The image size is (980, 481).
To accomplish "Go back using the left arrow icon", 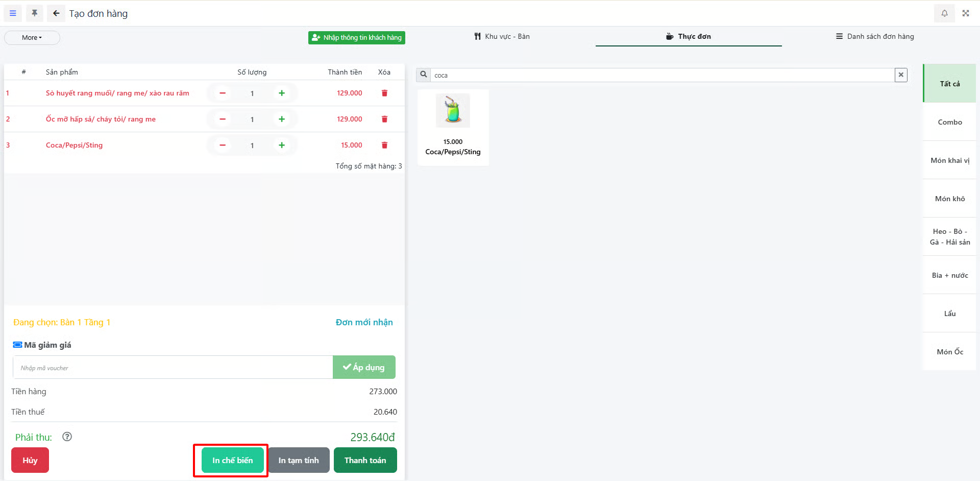I will click(x=56, y=13).
